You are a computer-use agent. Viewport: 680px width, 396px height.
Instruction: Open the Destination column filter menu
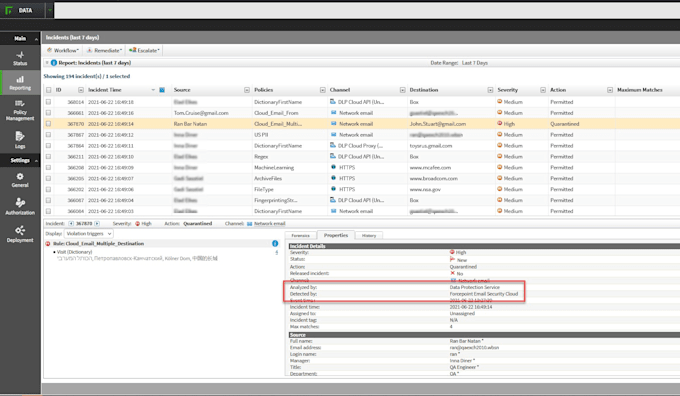tap(490, 90)
